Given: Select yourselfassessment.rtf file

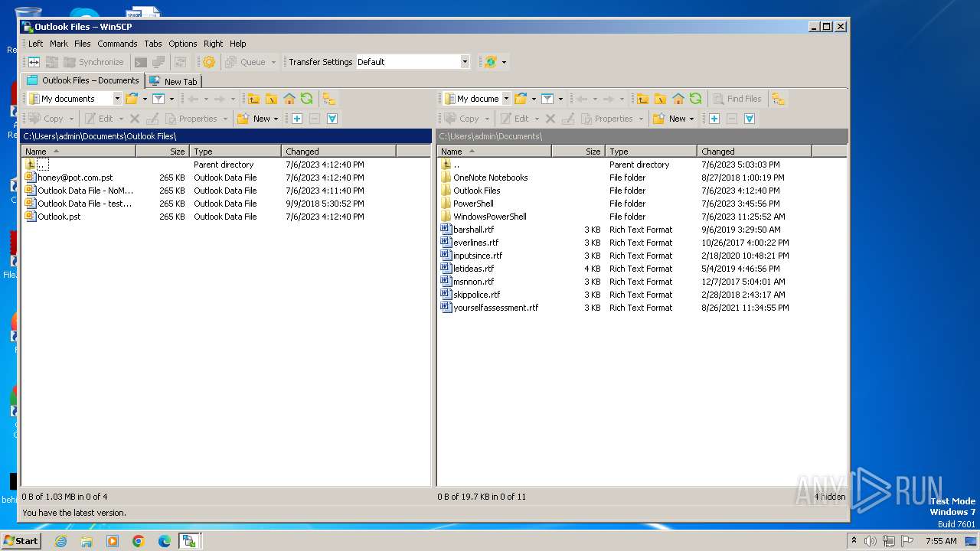Looking at the screenshot, I should click(x=495, y=308).
